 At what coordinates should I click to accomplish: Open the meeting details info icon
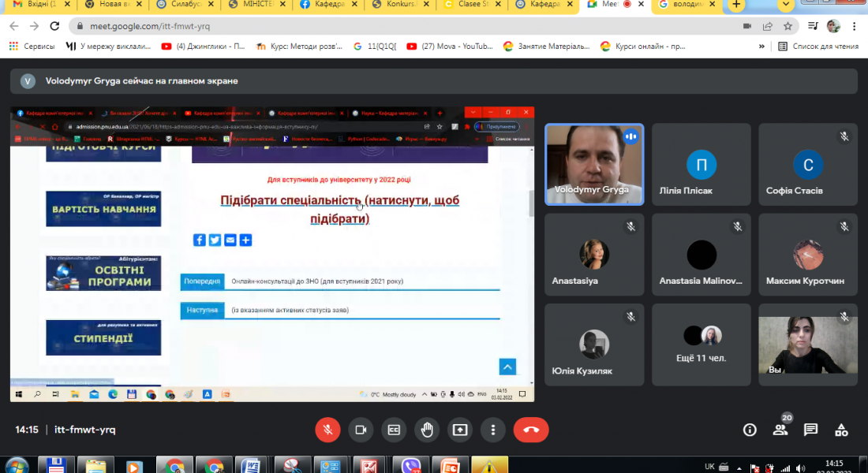tap(750, 430)
